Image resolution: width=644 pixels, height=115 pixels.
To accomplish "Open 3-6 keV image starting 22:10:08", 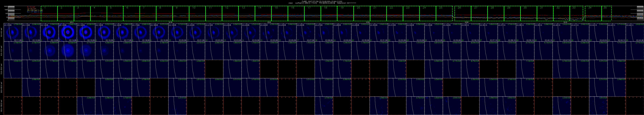I will (13, 32).
